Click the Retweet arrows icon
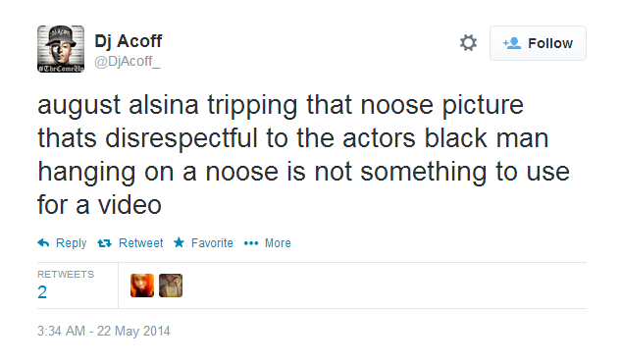621x364 pixels. point(105,243)
